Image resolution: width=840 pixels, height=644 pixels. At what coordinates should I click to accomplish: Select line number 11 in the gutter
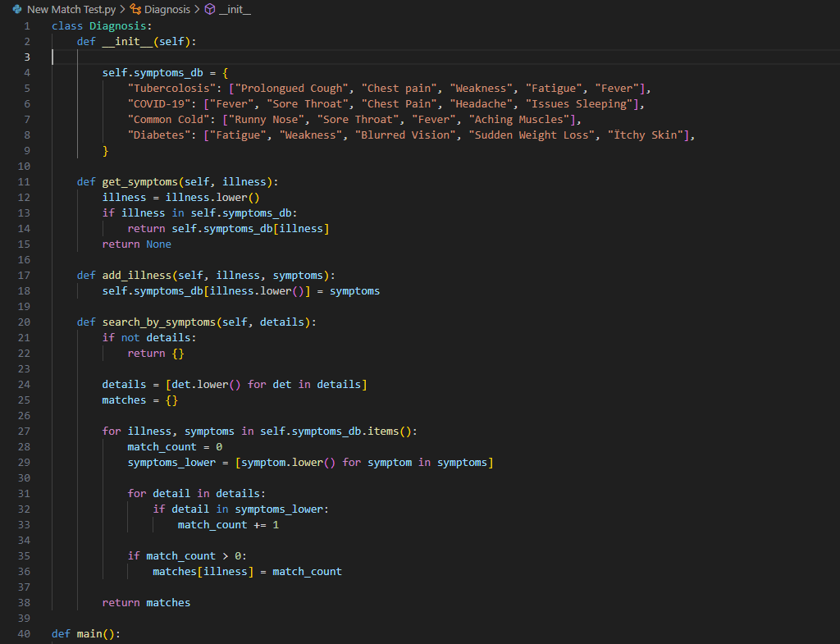pos(24,181)
